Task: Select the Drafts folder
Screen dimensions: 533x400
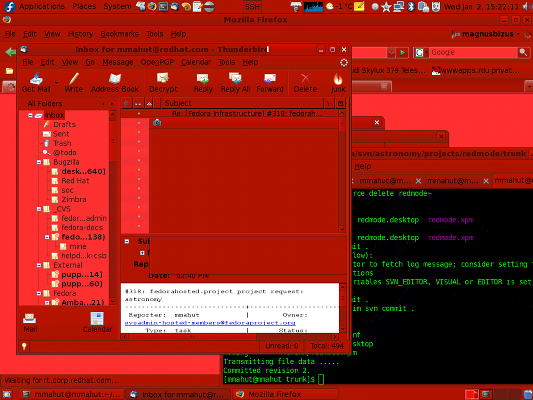Action: [x=64, y=124]
